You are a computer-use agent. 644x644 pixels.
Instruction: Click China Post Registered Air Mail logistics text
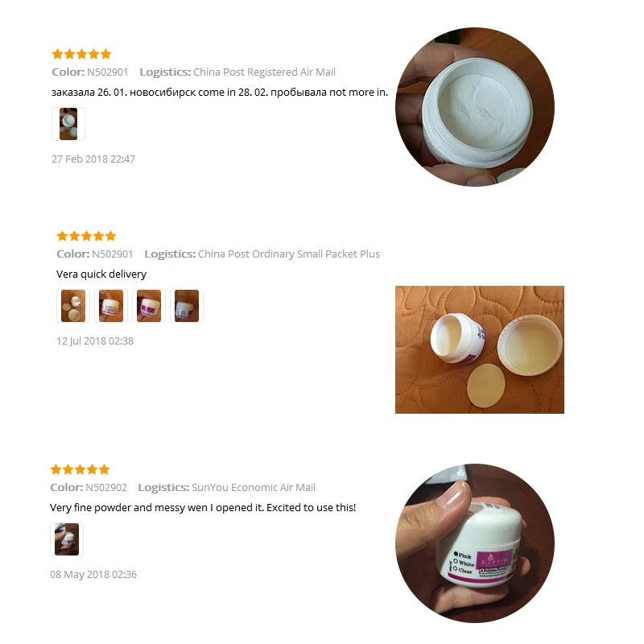(264, 72)
